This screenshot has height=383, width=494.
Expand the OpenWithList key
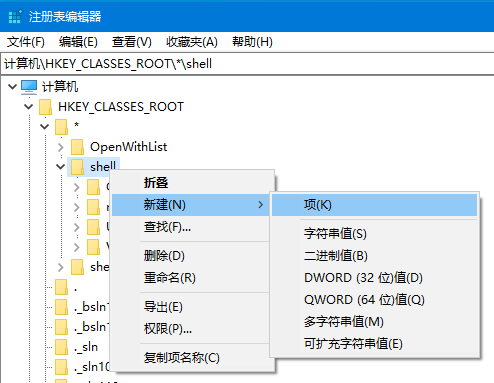coord(61,147)
